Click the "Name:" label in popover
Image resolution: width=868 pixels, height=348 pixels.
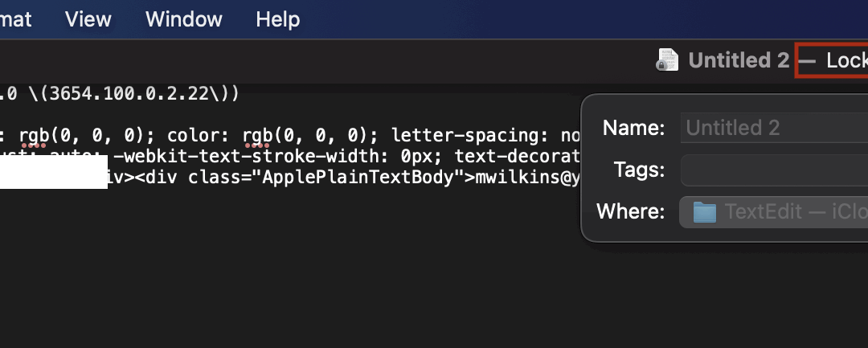pos(633,128)
